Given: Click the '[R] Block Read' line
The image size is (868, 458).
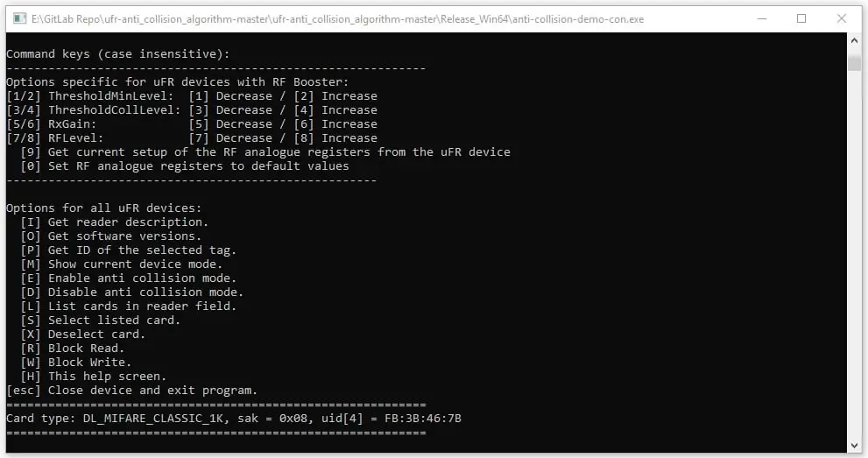Looking at the screenshot, I should point(73,348).
